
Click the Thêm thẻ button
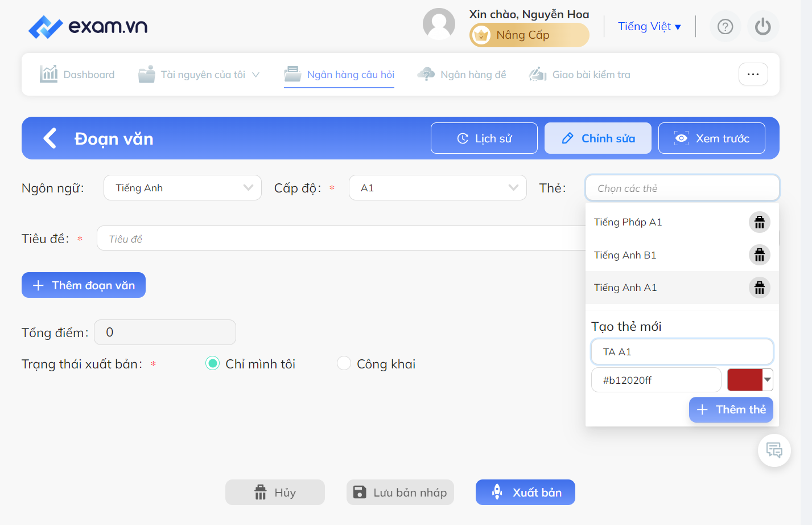[x=731, y=409]
